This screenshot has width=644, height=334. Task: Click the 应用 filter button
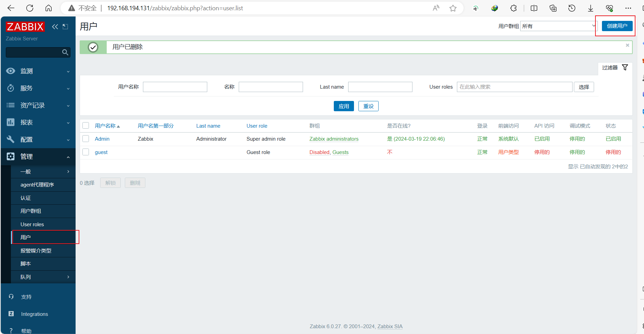pos(344,106)
